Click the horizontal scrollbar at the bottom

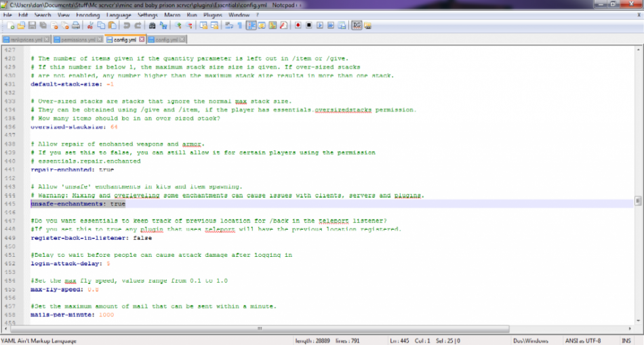260,329
